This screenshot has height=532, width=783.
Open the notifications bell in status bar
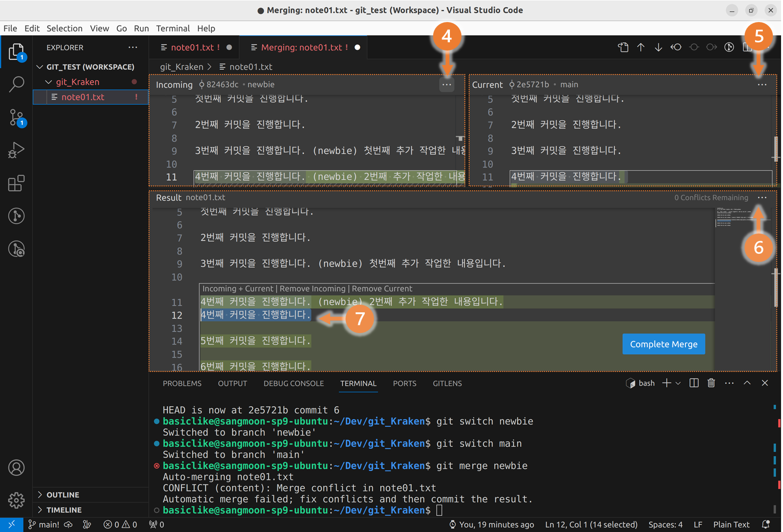[x=766, y=524]
